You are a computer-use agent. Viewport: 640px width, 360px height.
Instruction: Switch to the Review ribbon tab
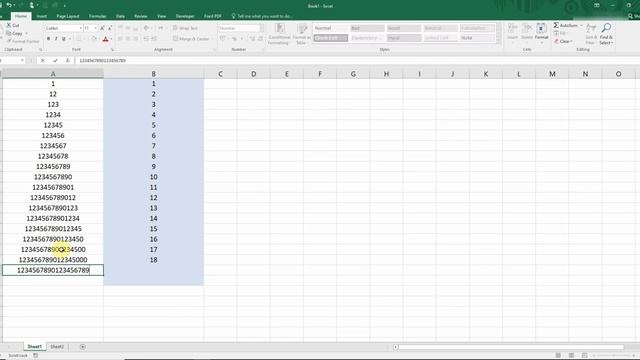coord(141,16)
